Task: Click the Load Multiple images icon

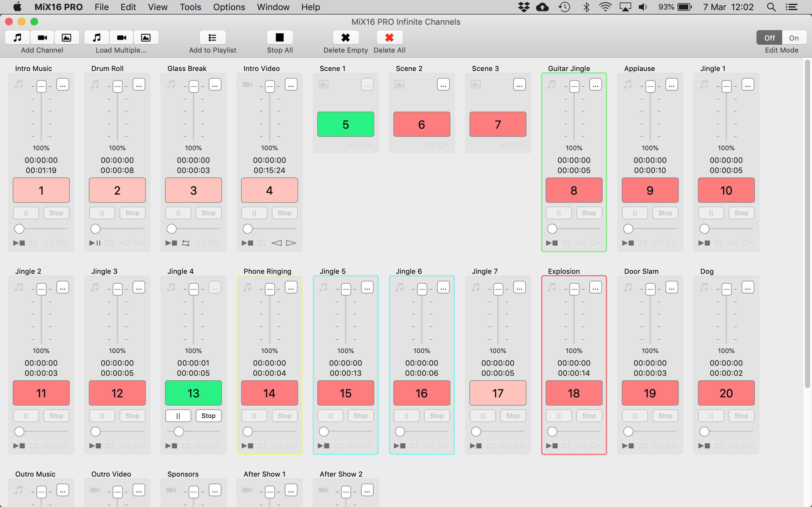Action: (x=146, y=38)
